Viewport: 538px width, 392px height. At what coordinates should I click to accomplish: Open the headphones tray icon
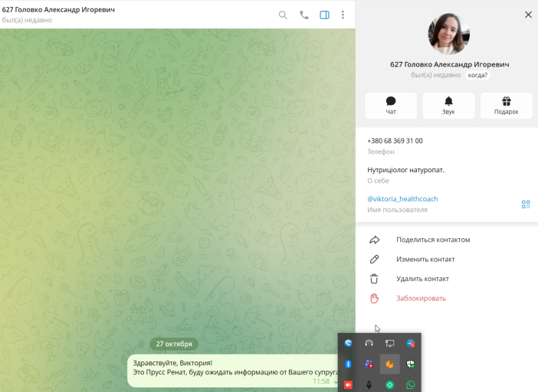(x=369, y=343)
